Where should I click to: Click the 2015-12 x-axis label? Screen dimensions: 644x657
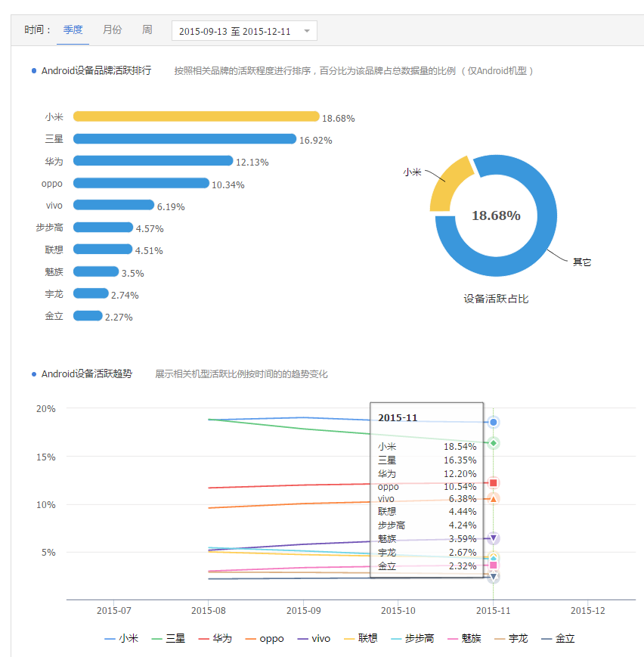click(x=588, y=611)
